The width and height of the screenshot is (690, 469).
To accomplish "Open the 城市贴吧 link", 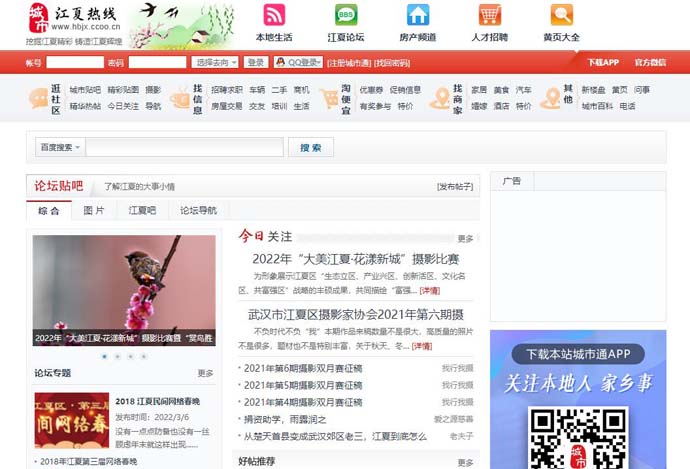I will point(85,90).
